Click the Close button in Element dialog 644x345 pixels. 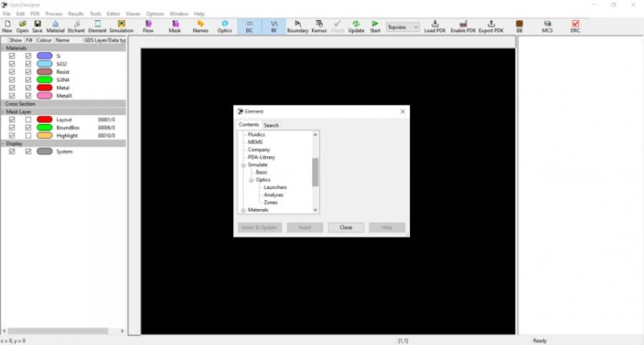(x=346, y=227)
